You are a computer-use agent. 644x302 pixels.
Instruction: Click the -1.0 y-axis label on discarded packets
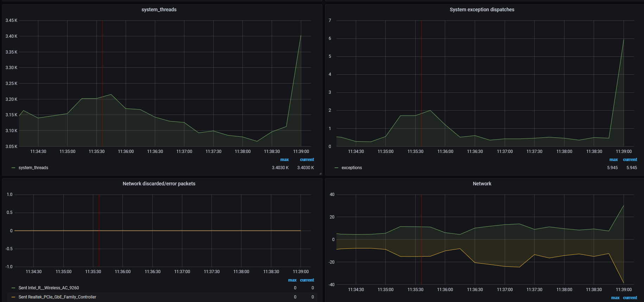click(x=9, y=267)
